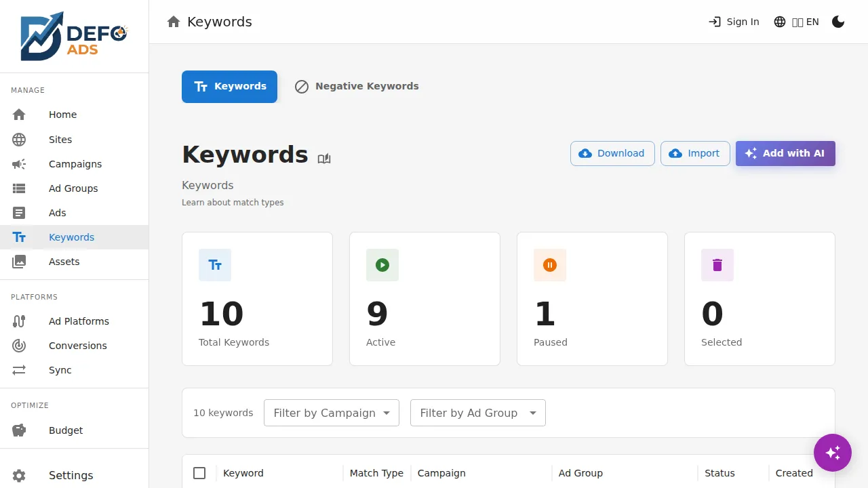This screenshot has width=868, height=488.
Task: Click the Defo Ads logo
Action: coord(74,36)
